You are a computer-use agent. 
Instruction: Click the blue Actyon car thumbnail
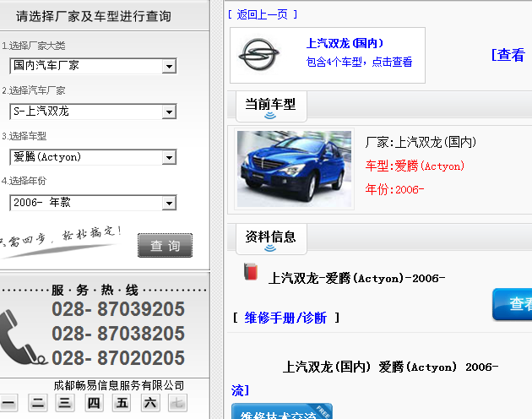tap(294, 169)
